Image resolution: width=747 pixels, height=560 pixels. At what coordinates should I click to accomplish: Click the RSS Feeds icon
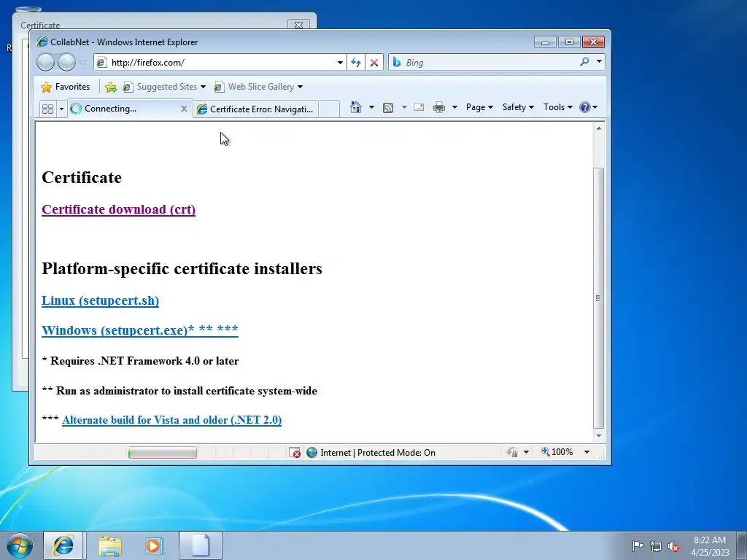[x=388, y=108]
